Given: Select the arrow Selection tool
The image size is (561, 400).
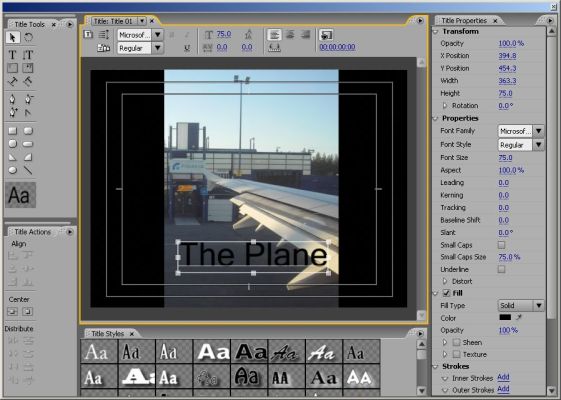Looking at the screenshot, I should point(13,37).
